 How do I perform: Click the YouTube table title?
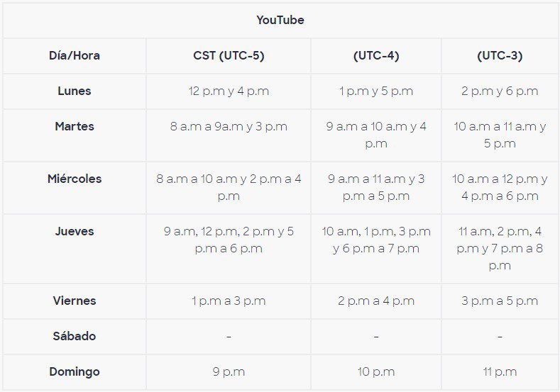pos(280,21)
